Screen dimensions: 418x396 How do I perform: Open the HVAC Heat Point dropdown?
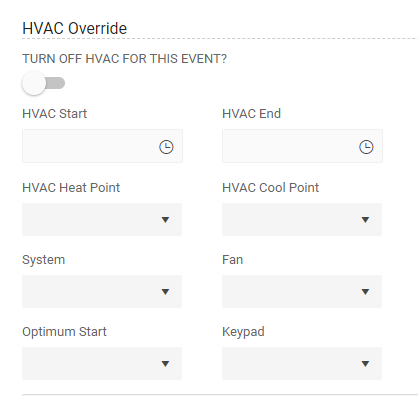point(102,219)
